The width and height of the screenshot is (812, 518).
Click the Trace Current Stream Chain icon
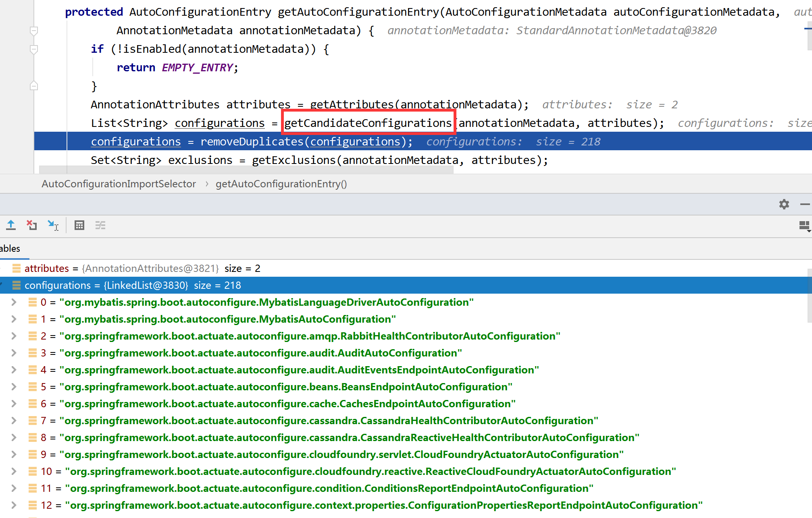coord(100,225)
